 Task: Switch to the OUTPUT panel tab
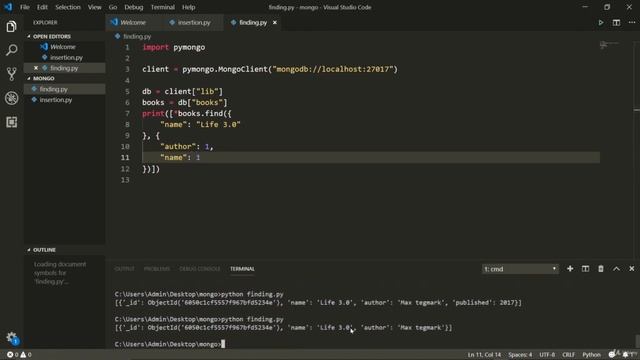pyautogui.click(x=124, y=269)
